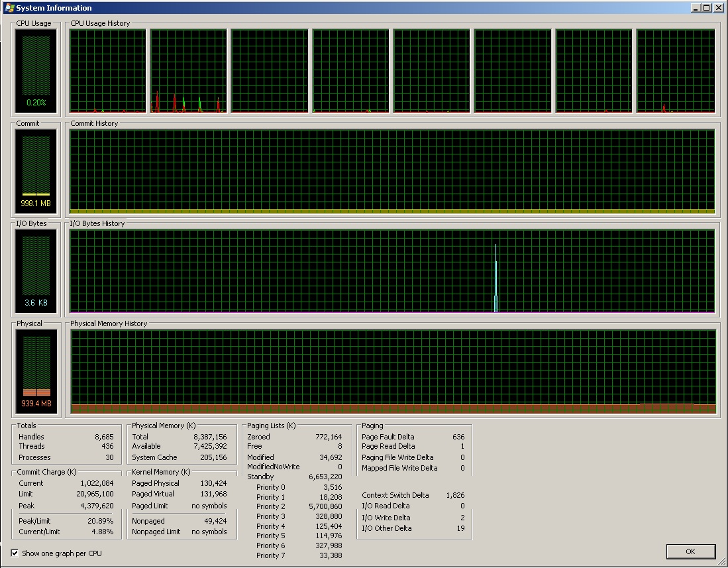Click the Handles count in Totals
The height and width of the screenshot is (568, 728).
104,437
